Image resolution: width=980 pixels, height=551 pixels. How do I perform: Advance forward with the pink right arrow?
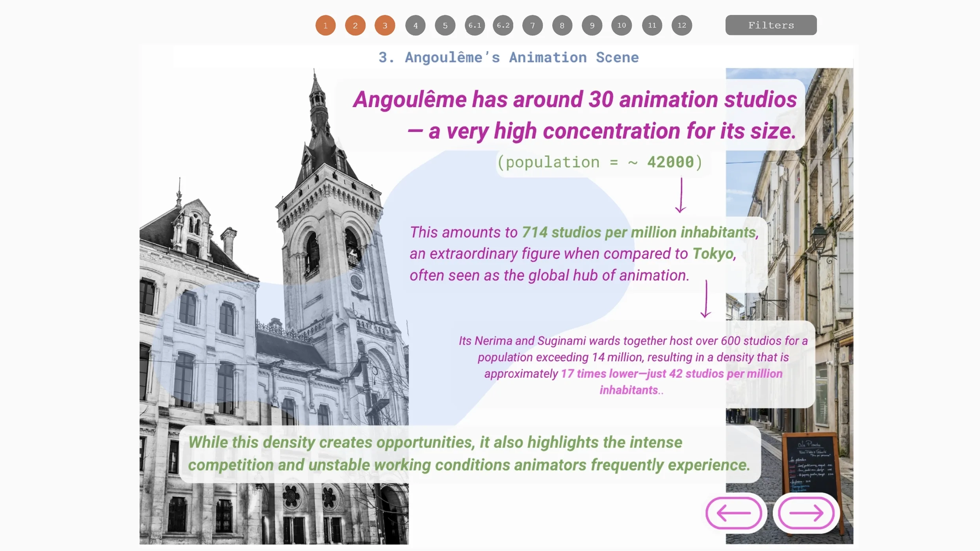[x=806, y=513]
